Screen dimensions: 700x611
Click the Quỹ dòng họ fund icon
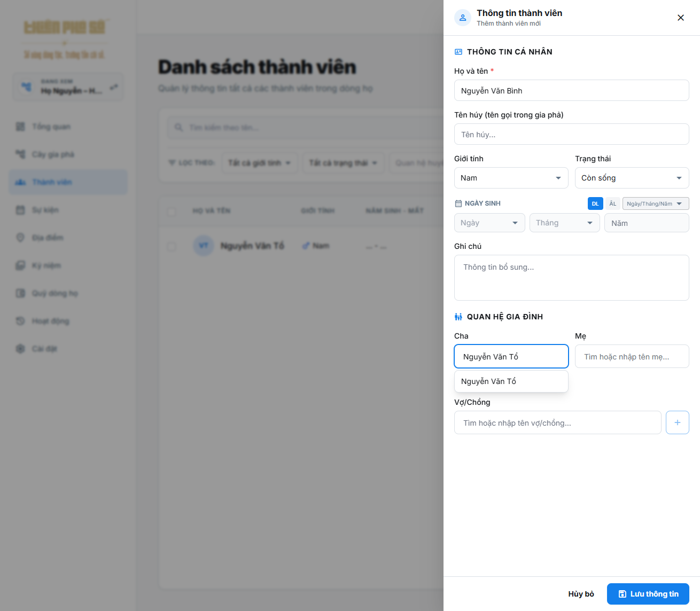click(x=20, y=293)
